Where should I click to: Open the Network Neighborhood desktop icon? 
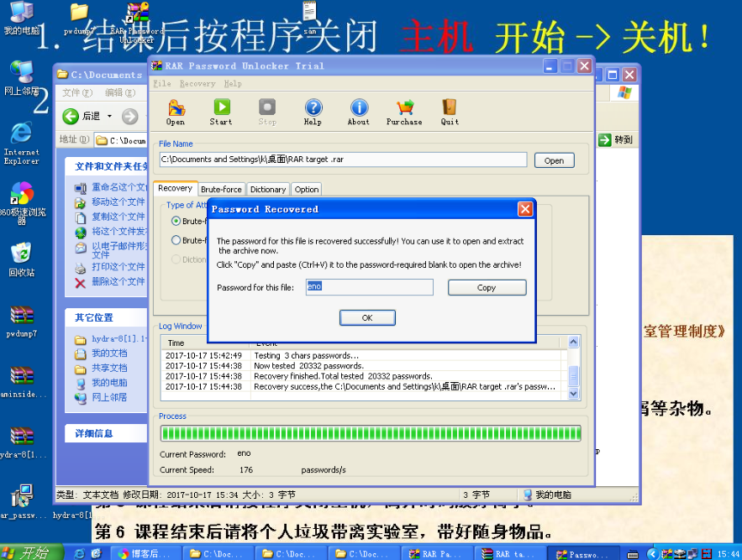[22, 79]
